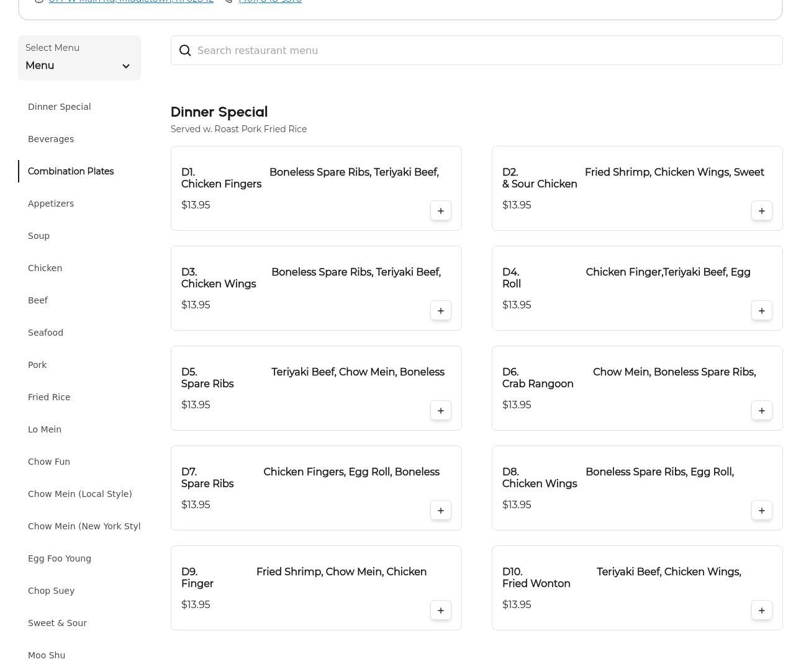801x672 pixels.
Task: Open the Seafood menu section
Action: (45, 333)
